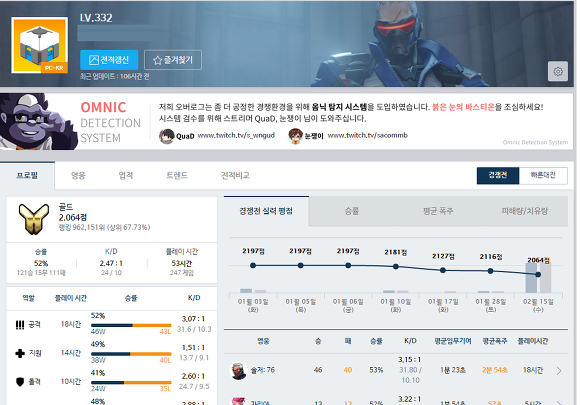Click Soldier 76 hero portrait icon
The image size is (580, 405).
[239, 371]
